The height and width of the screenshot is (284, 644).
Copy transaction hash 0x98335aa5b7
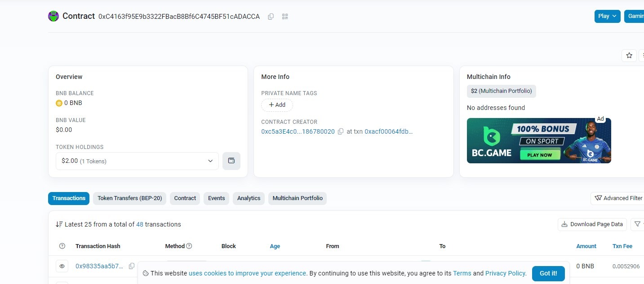[x=132, y=266]
